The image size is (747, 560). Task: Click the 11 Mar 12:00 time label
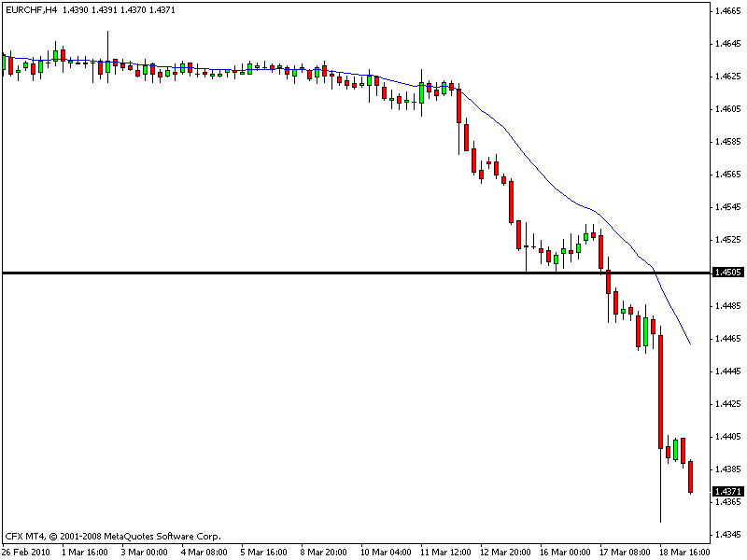point(444,551)
